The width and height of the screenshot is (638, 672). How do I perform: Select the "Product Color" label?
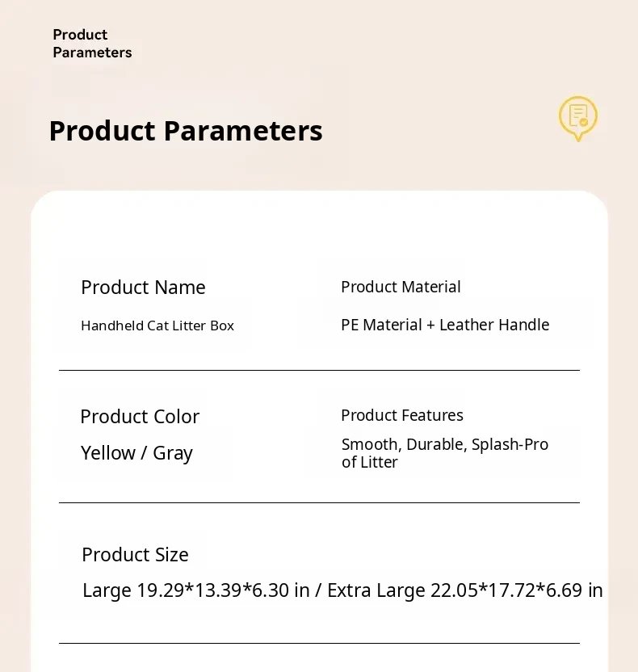click(x=140, y=417)
